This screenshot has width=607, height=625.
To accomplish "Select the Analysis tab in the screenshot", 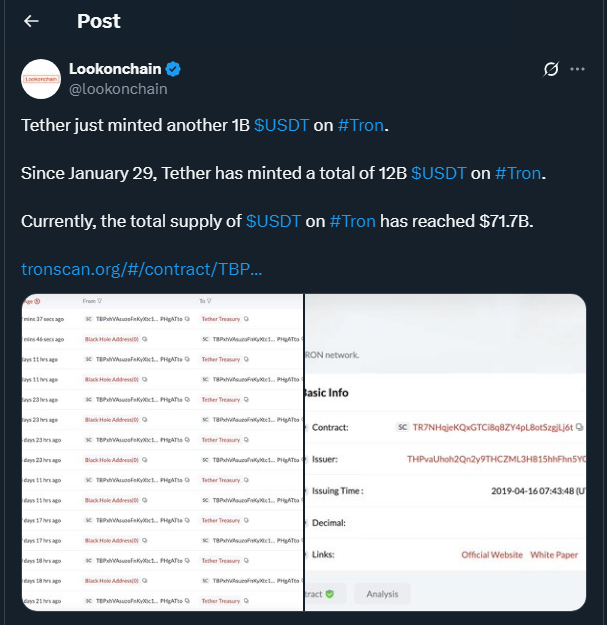I will click(x=382, y=594).
